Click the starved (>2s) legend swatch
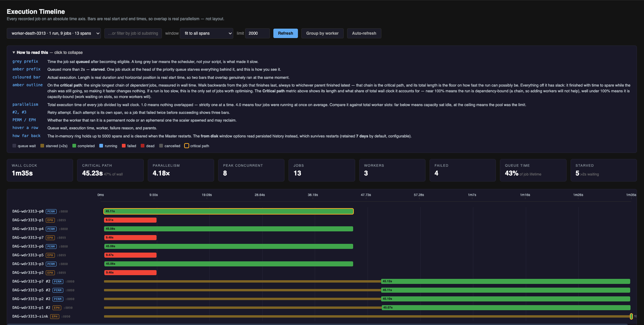The width and height of the screenshot is (644, 325). pyautogui.click(x=42, y=146)
